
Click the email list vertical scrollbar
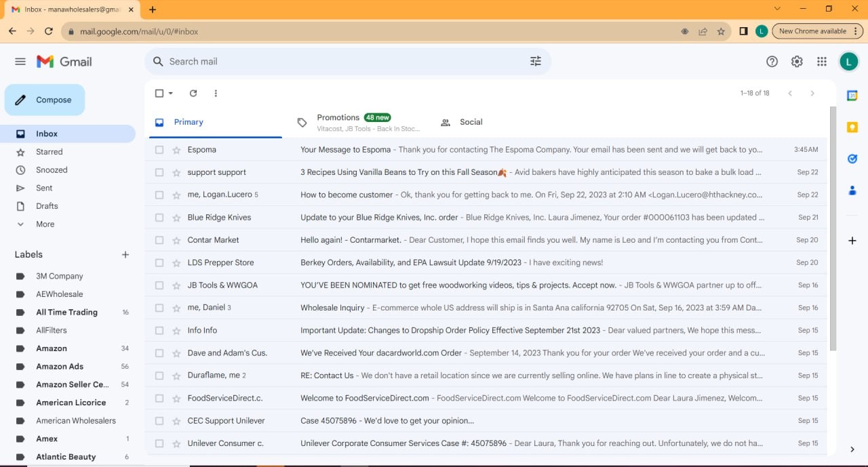833,227
